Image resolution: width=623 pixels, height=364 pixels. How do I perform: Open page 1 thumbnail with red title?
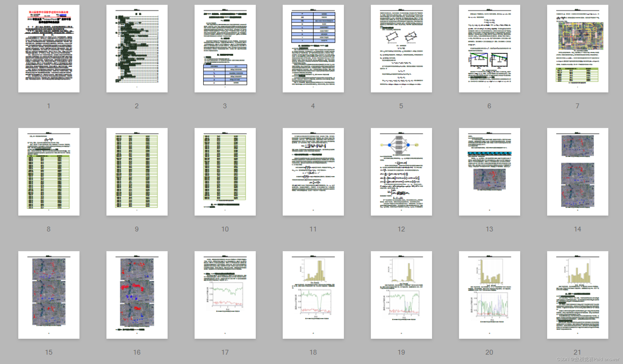[49, 49]
